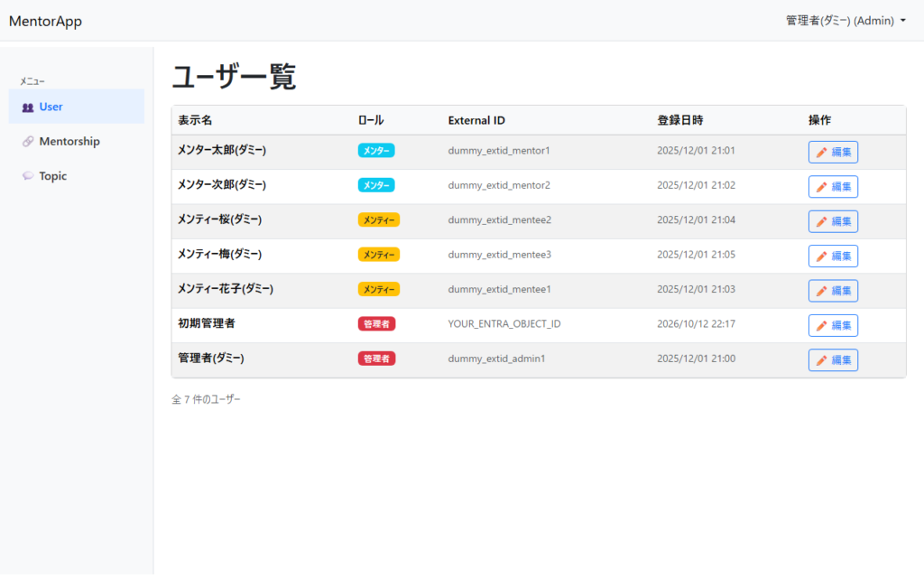Click the link icon beside Mentorship
Viewport: 924px width, 578px height.
28,142
